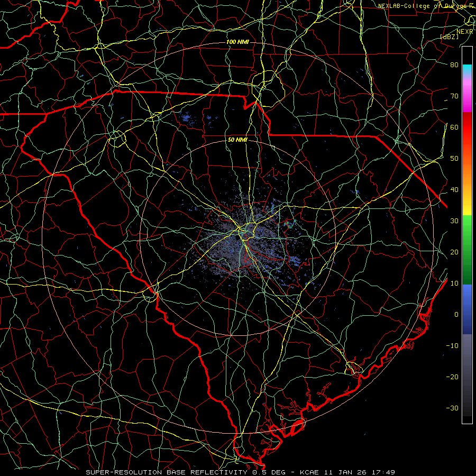Click the '50 NMI' range ring label
The image size is (476, 476).
237,140
